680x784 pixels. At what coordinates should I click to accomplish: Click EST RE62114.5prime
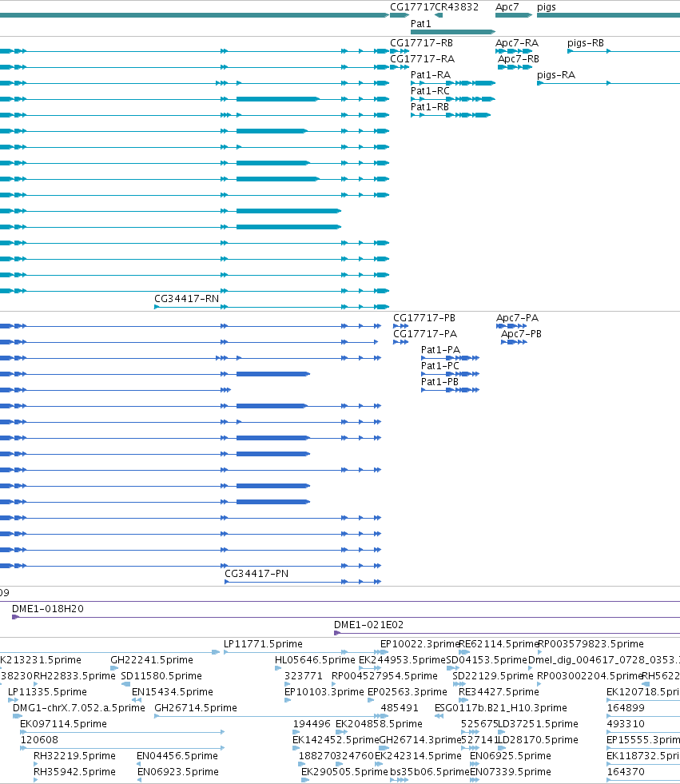coord(499,644)
